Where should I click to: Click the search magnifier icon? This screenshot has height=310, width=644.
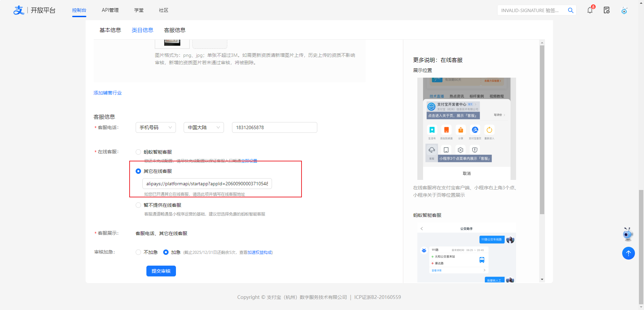point(570,10)
